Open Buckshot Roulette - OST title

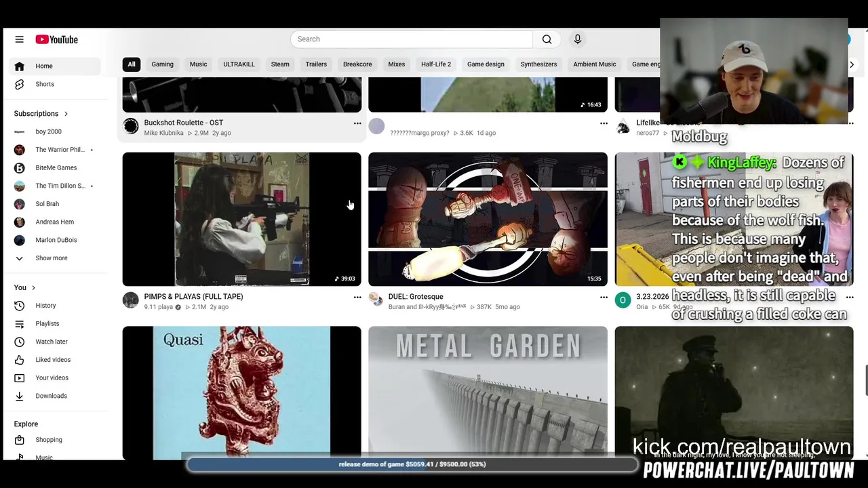point(183,123)
